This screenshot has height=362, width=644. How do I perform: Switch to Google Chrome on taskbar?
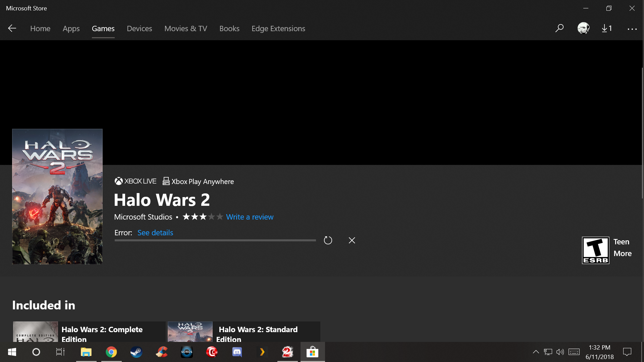coord(111,352)
